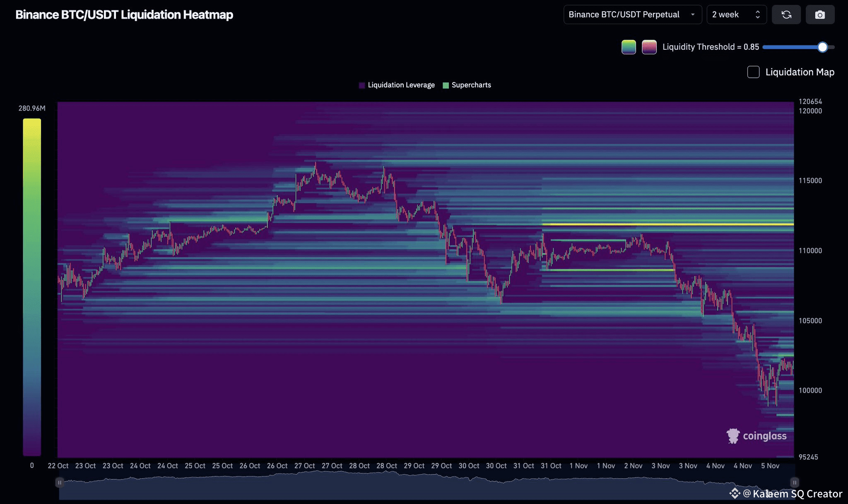848x504 pixels.
Task: Click the bright yellow liquidation band near 112000
Action: coord(667,224)
